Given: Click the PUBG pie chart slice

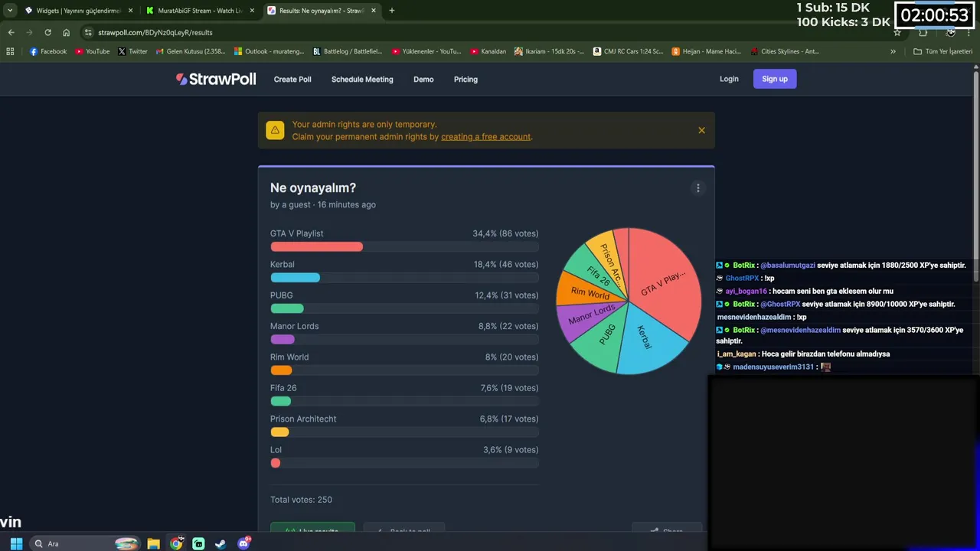Looking at the screenshot, I should (602, 340).
